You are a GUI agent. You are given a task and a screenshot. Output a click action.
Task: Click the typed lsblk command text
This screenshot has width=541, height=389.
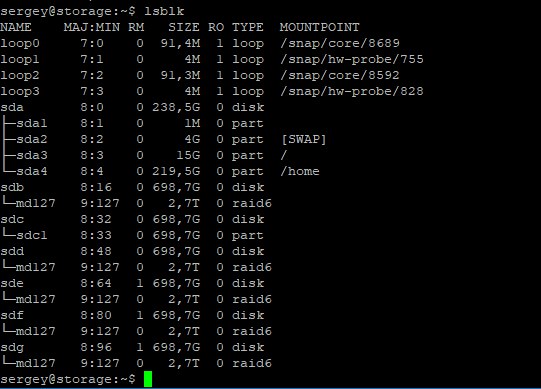coord(164,11)
